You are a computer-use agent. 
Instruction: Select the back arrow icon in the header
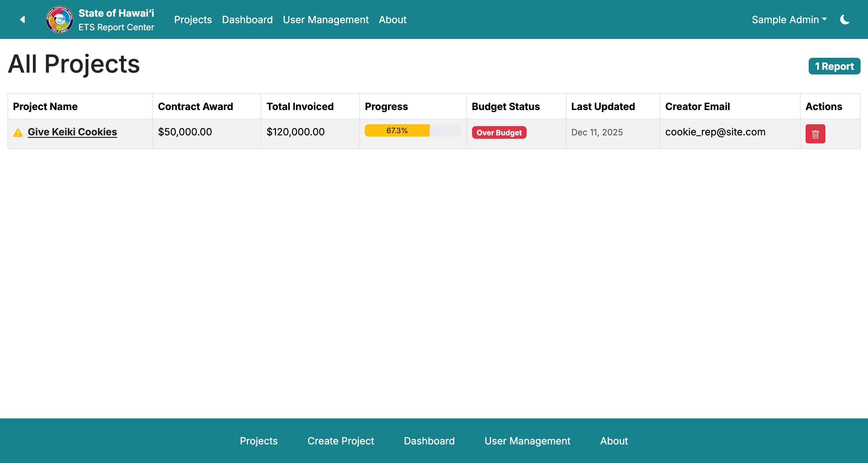[22, 19]
